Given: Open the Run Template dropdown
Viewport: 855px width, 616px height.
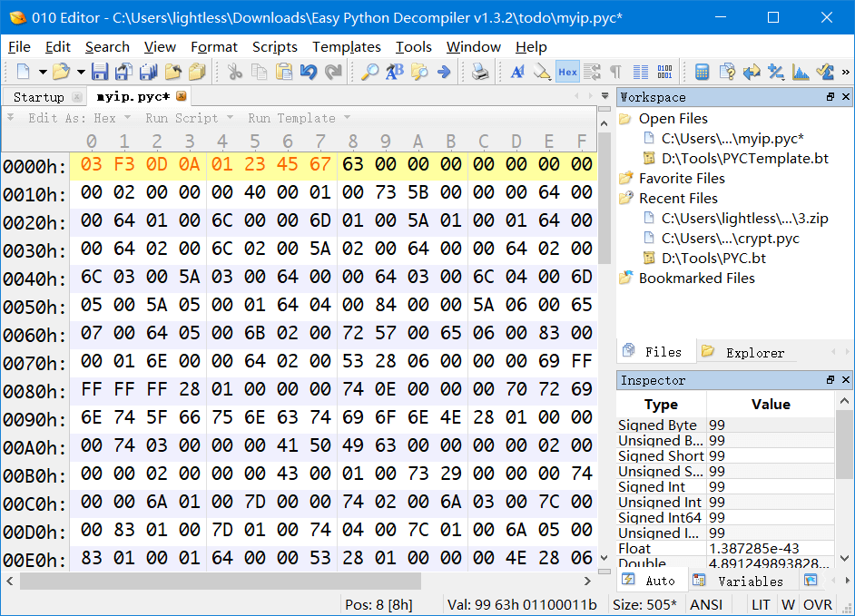Looking at the screenshot, I should (299, 118).
